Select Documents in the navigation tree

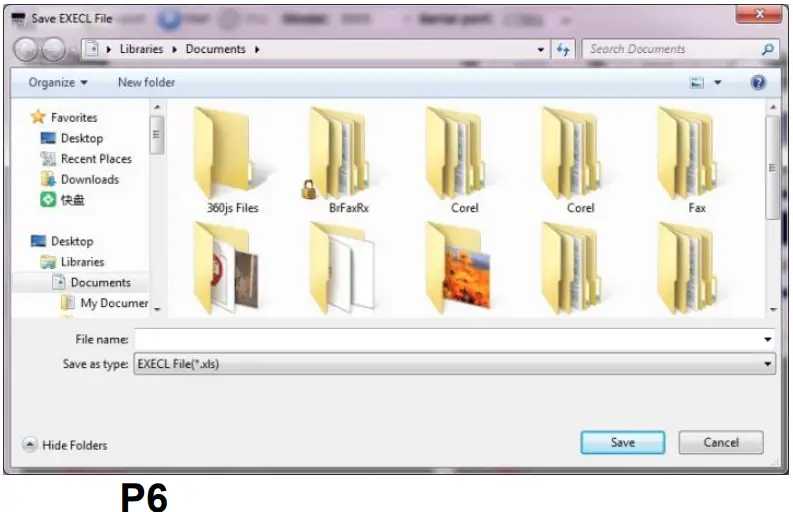(x=92, y=282)
